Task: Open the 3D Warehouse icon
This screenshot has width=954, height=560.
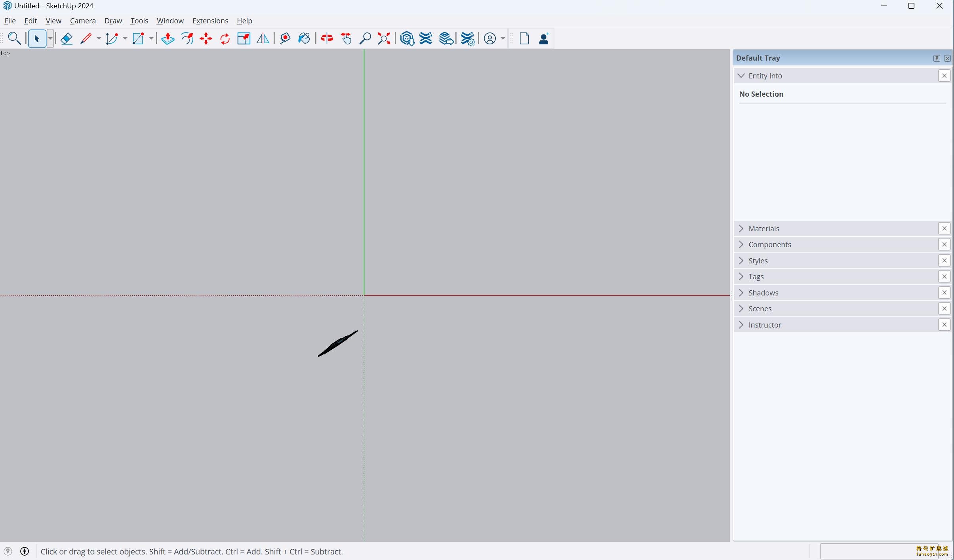Action: coord(407,38)
